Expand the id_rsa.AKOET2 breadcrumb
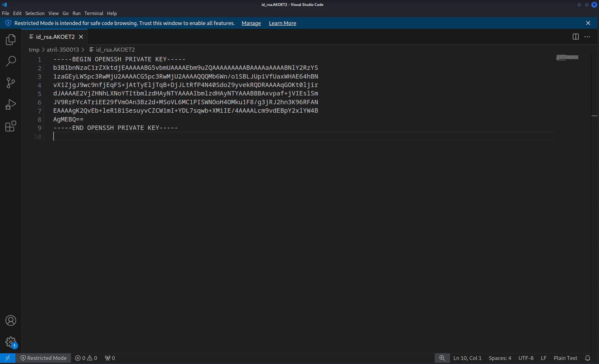Screen dimensions: 599x364 point(112,49)
